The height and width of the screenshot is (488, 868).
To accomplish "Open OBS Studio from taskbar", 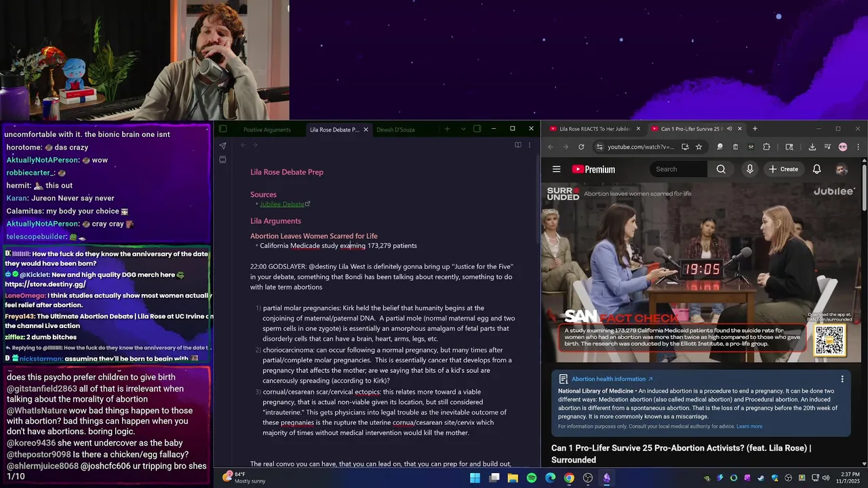I will coord(588,478).
